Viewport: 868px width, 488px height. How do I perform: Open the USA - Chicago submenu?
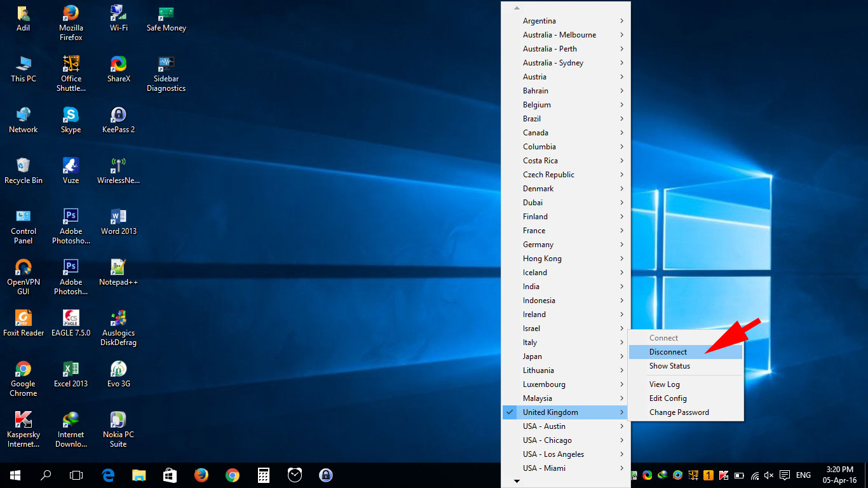click(547, 440)
